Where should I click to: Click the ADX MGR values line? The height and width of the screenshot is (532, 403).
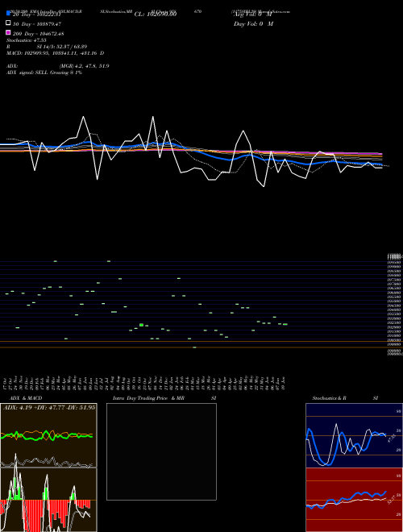click(58, 66)
